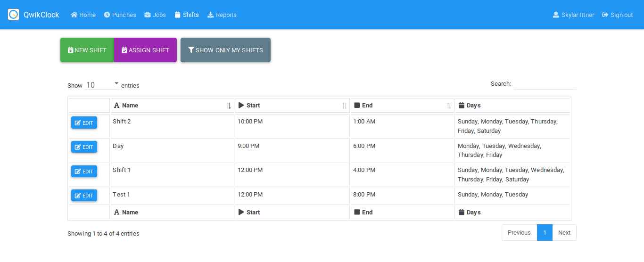This screenshot has width=644, height=262.
Task: Toggle Show Only My Shifts filter
Action: pyautogui.click(x=225, y=50)
